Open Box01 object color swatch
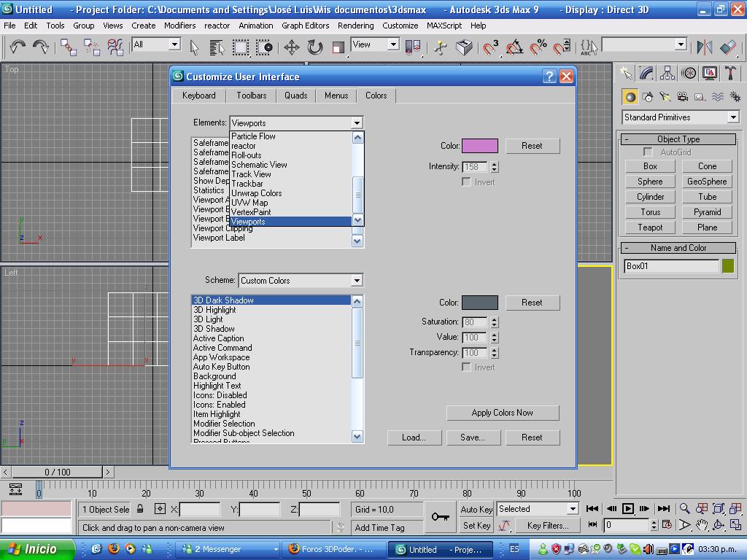Image resolution: width=747 pixels, height=560 pixels. (728, 265)
